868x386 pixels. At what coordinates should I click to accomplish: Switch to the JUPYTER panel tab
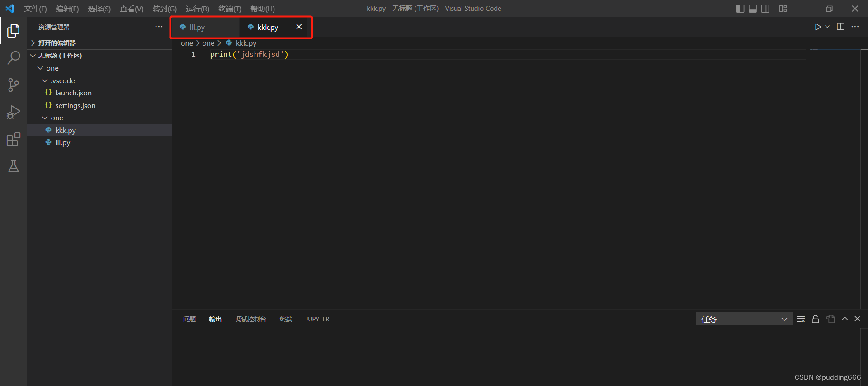pyautogui.click(x=317, y=319)
